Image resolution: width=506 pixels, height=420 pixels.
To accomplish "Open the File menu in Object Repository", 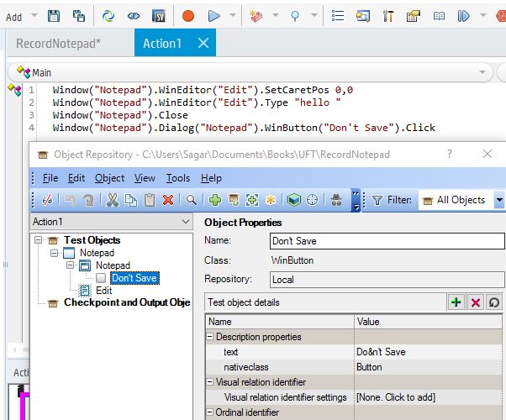I will (50, 178).
